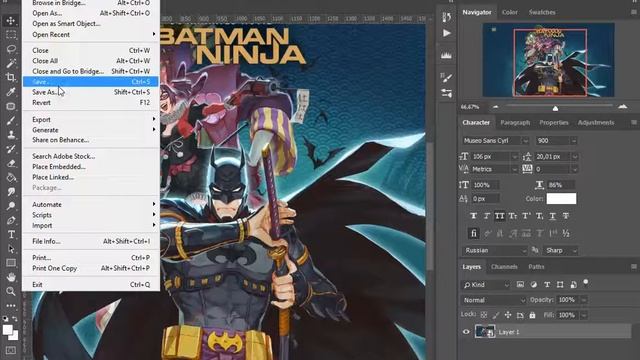Open the Histogram panel icon

point(447,55)
